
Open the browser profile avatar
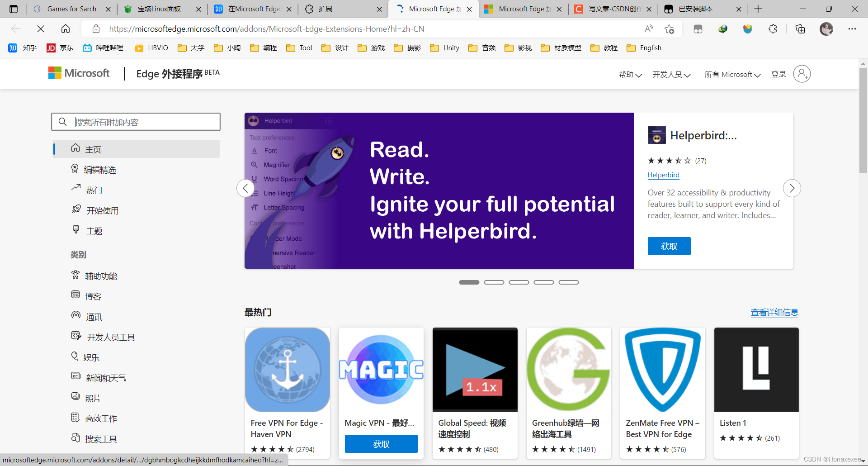[x=826, y=29]
